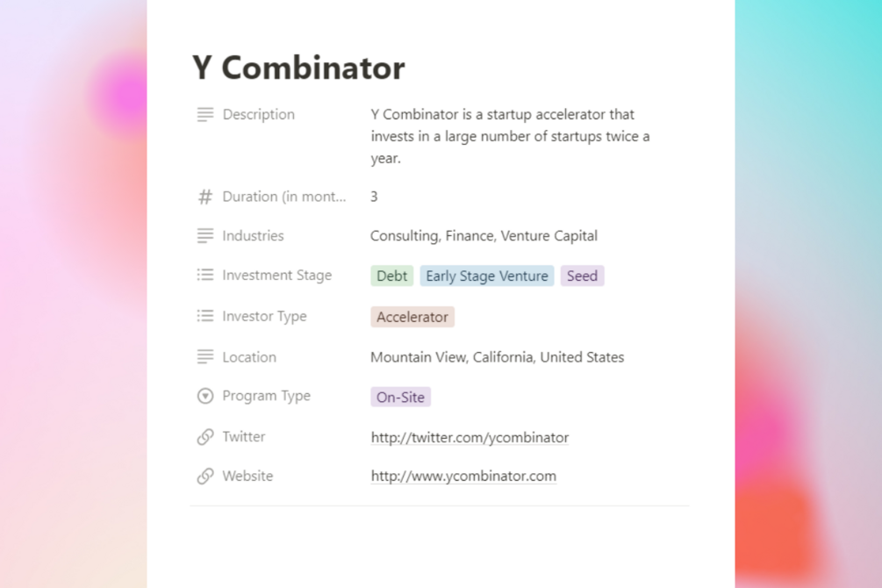This screenshot has height=588, width=882.
Task: Click the Program Type select icon
Action: pos(205,397)
